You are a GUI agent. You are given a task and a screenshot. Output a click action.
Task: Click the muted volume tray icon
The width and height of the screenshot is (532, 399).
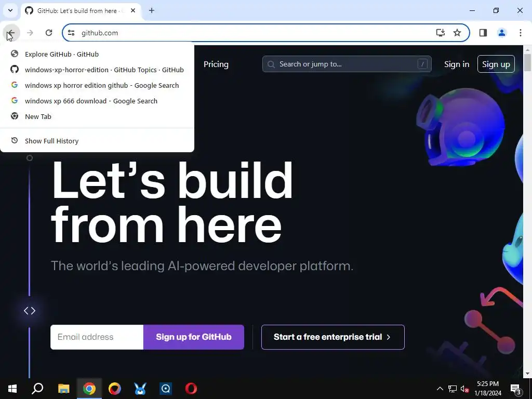(465, 389)
